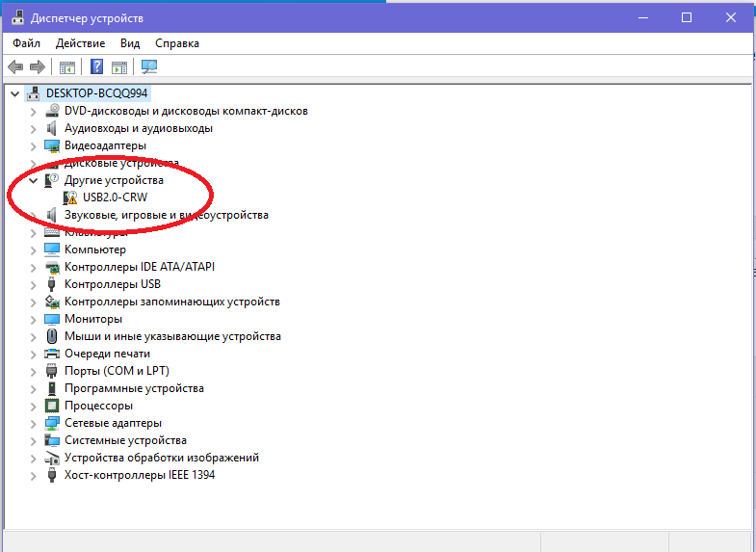Expand the Мониторы chevron
Viewport: 756px width, 552px height.
coord(34,320)
